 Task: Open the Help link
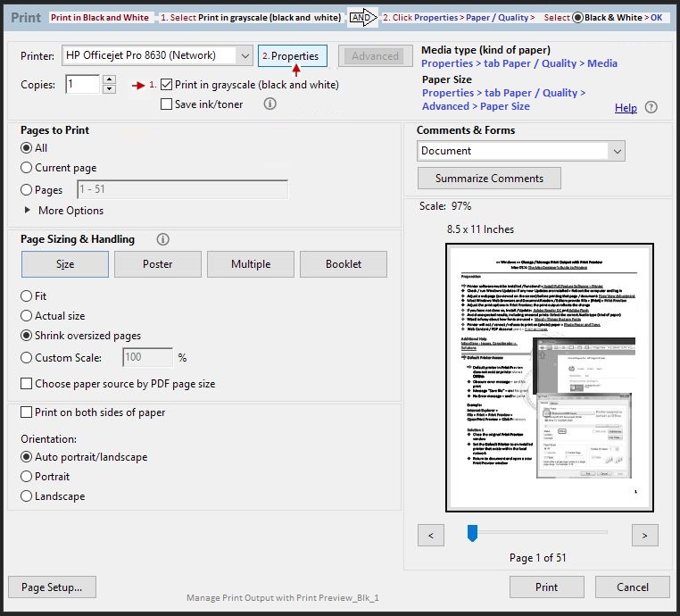pyautogui.click(x=626, y=108)
